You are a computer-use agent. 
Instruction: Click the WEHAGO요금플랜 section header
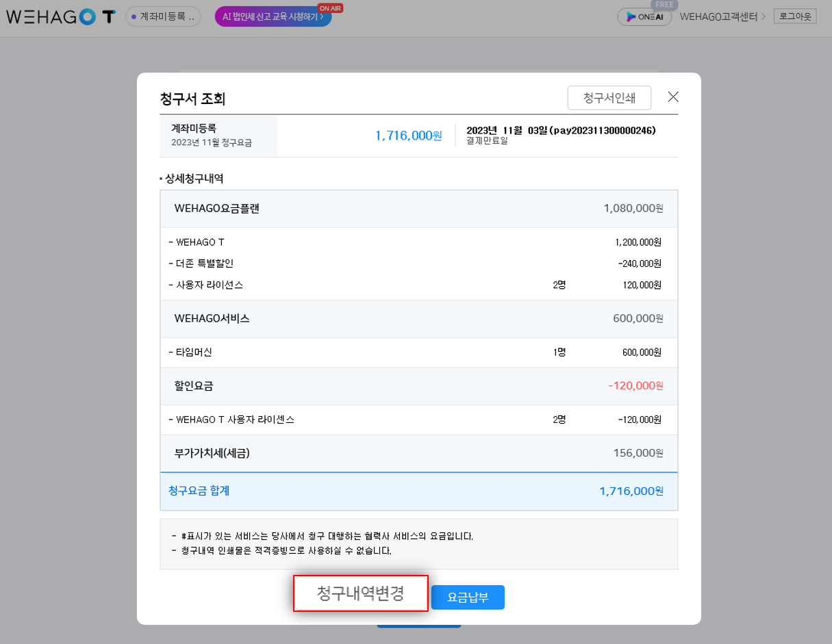point(419,209)
